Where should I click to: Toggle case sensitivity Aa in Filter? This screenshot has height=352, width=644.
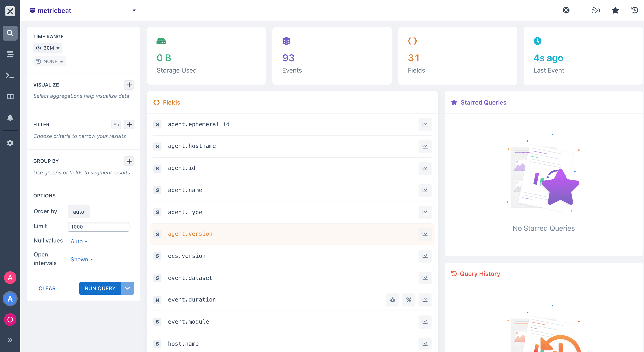coord(116,124)
